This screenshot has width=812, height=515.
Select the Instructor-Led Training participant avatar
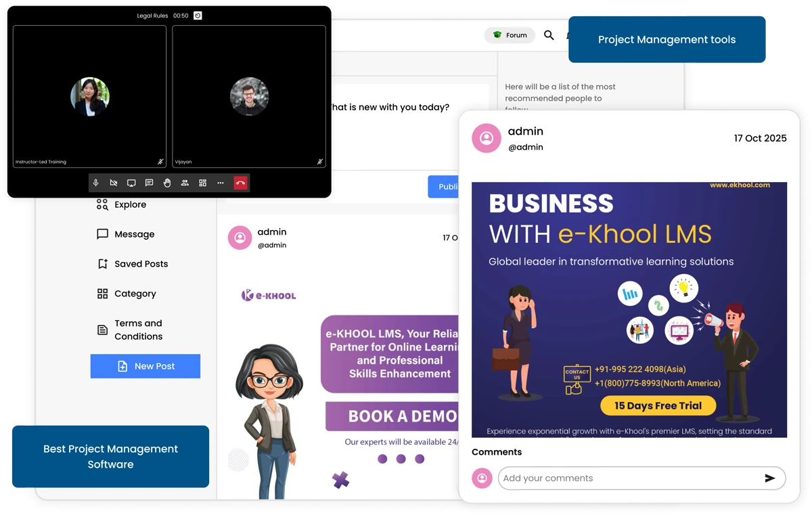click(x=90, y=96)
